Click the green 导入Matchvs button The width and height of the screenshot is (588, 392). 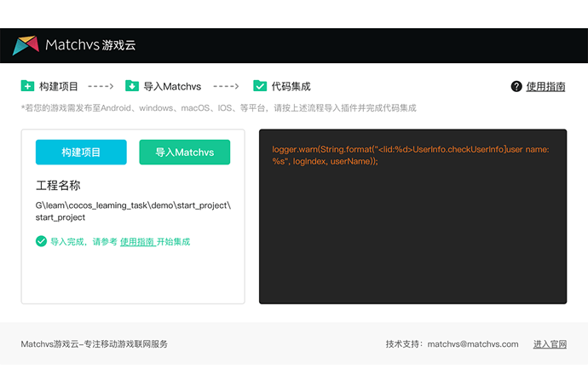tap(185, 152)
